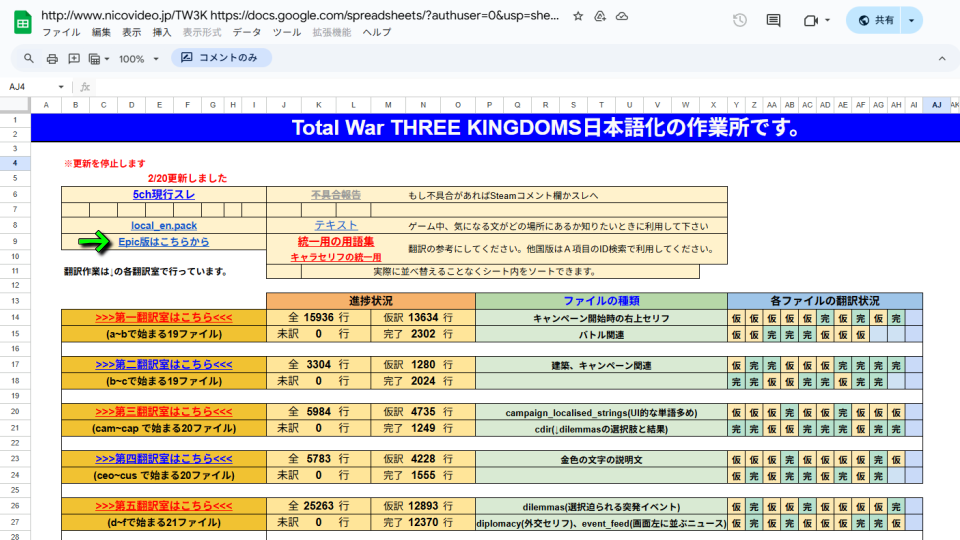Select the cell showing 25263
The image size is (960, 540).
point(318,506)
